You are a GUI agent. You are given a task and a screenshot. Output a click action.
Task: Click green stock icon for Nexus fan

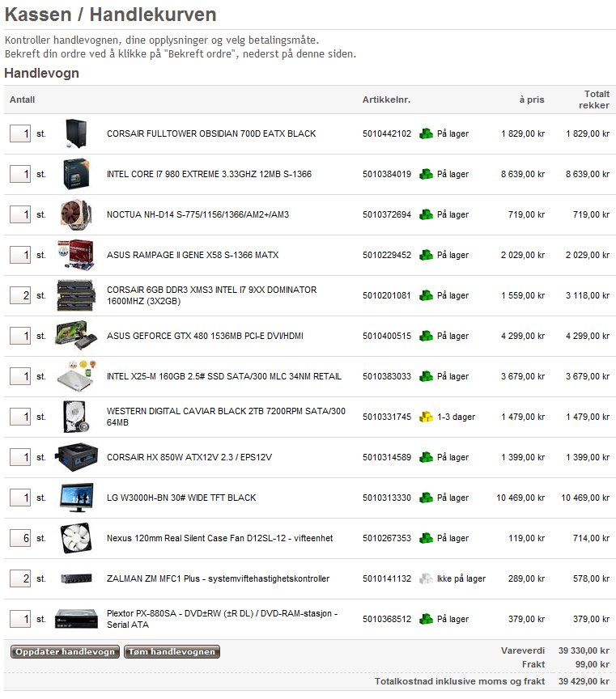(x=426, y=538)
